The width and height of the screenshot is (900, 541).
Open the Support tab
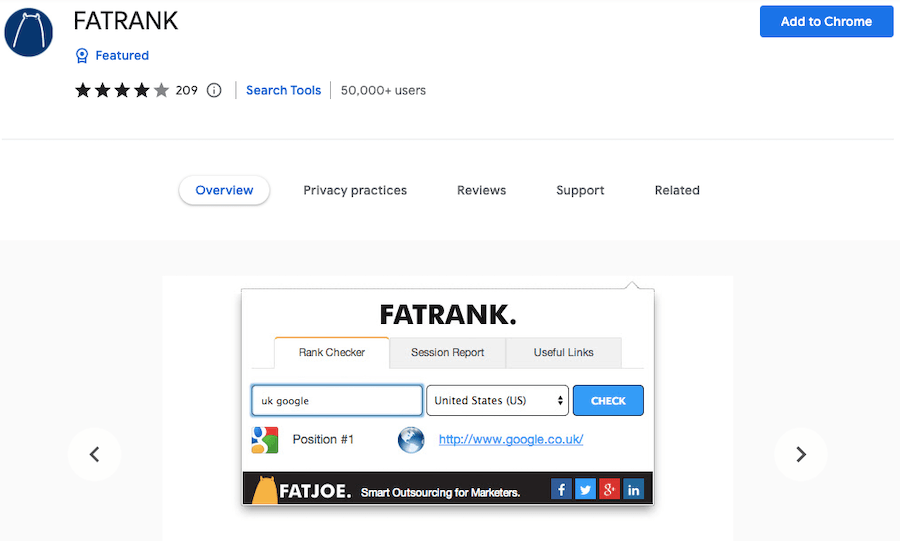tap(580, 190)
